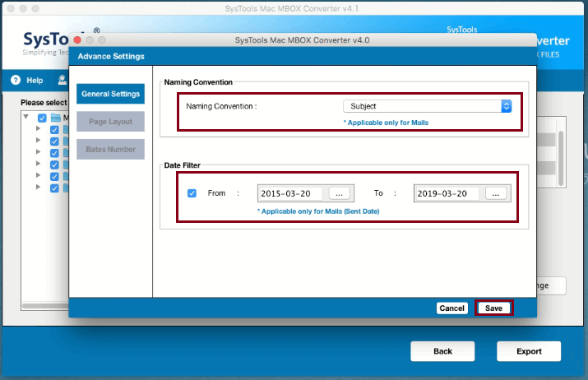Click the From date field 2015-03-20
588x380 pixels.
click(x=290, y=193)
